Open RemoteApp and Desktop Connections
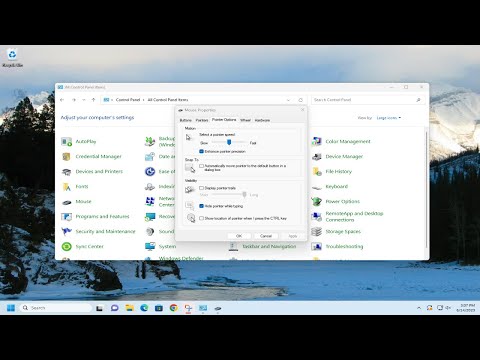This screenshot has width=480, height=360. [x=347, y=216]
